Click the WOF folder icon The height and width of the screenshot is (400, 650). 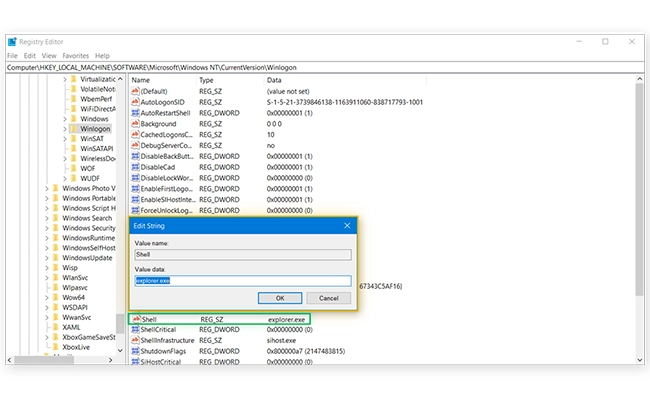[x=74, y=168]
